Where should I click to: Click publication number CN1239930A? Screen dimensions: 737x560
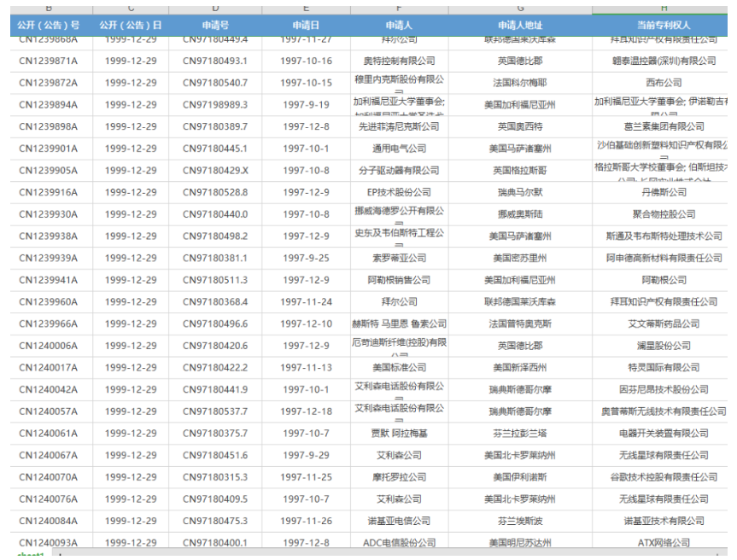click(49, 214)
